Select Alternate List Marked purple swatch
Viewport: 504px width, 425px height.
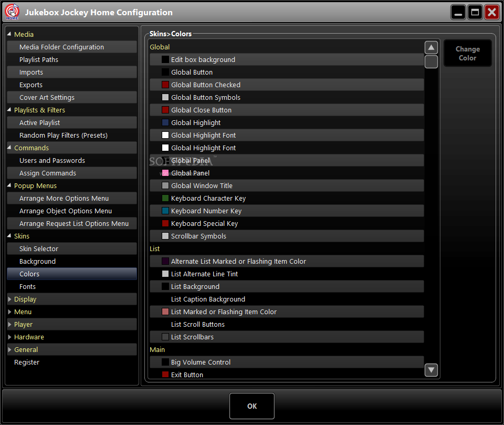pos(165,261)
